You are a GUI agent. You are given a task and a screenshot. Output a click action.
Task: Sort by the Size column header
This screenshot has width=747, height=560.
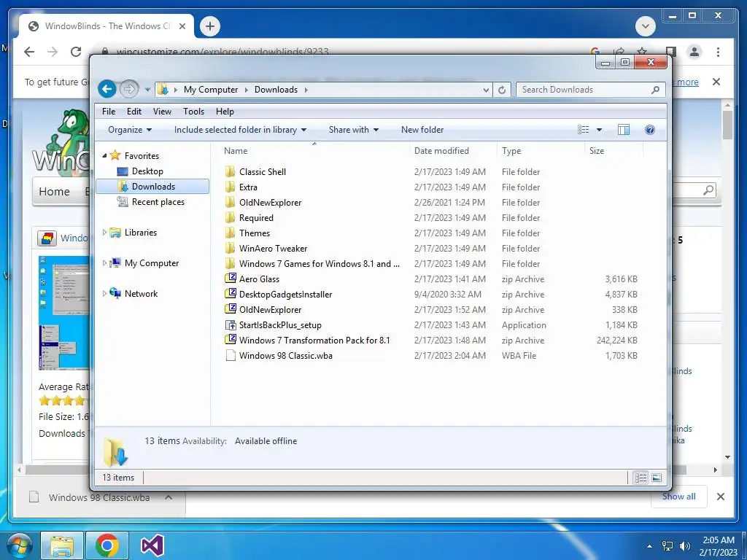tap(597, 151)
